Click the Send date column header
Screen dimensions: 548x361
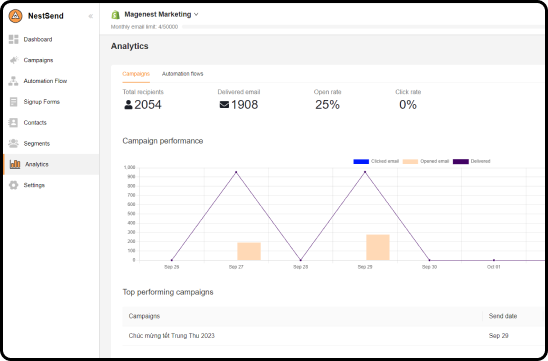(503, 316)
